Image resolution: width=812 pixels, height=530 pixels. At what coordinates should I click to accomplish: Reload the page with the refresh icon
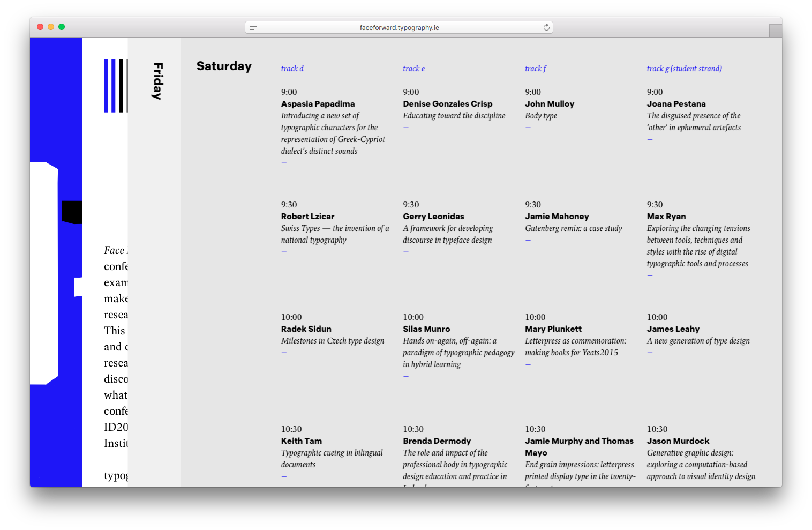[546, 27]
